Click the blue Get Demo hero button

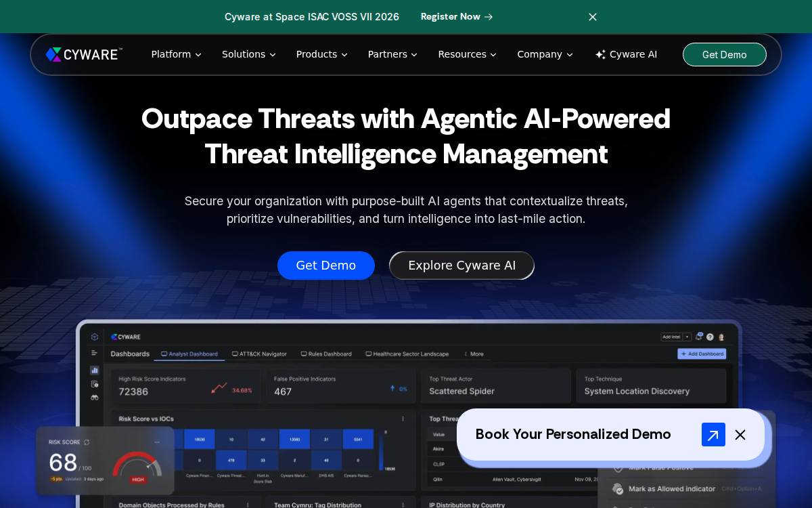tap(326, 266)
